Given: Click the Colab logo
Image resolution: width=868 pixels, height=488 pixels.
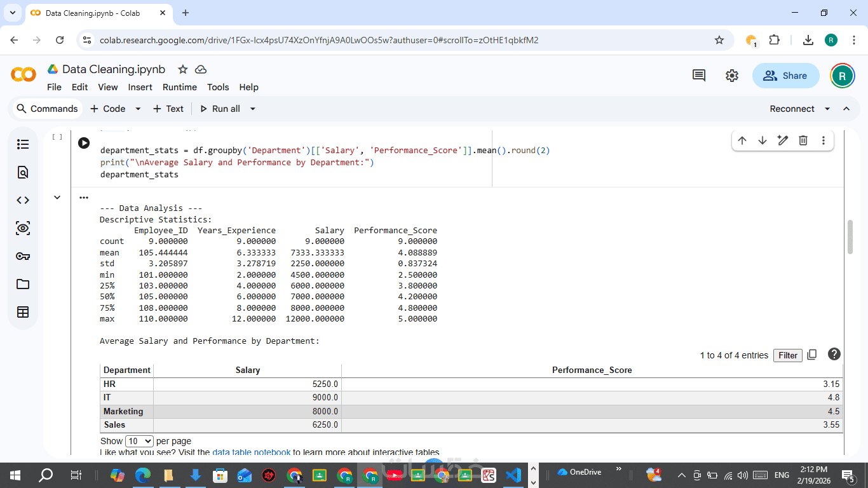Looking at the screenshot, I should click(x=24, y=75).
